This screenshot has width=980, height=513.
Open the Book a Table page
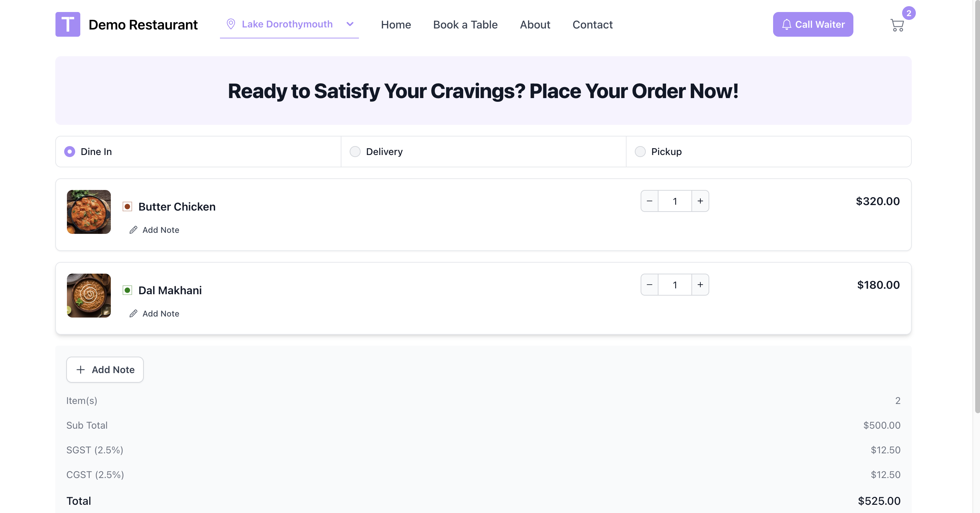tap(465, 25)
